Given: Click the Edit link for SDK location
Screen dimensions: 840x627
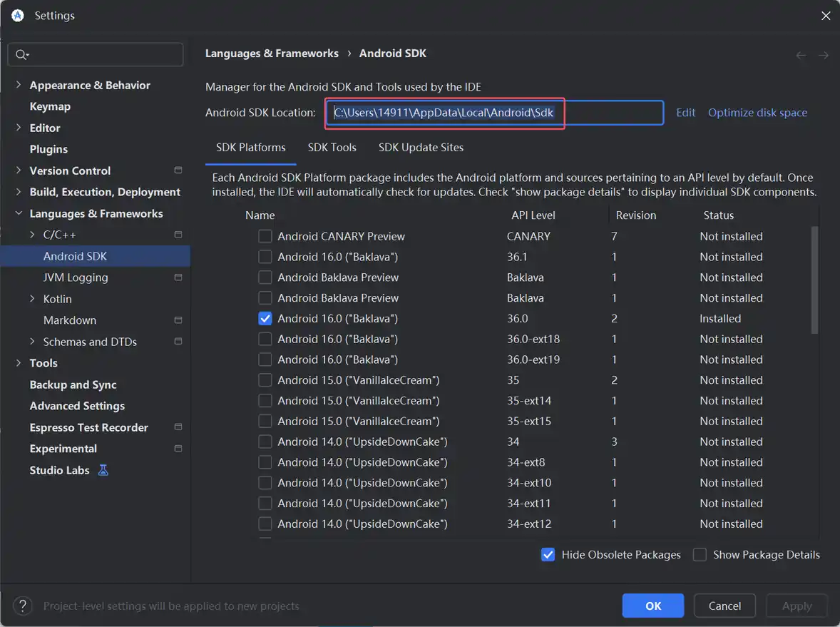Looking at the screenshot, I should coord(685,113).
